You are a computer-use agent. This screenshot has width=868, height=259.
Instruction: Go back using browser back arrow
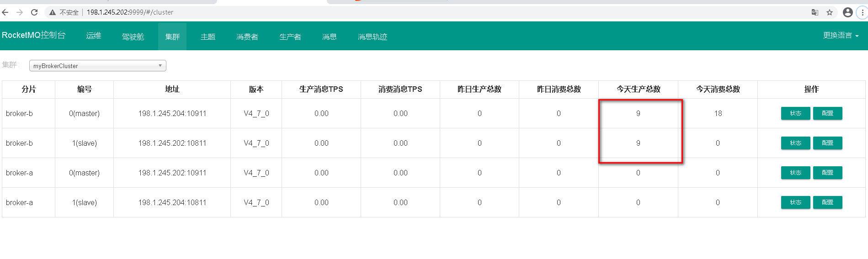tap(5, 12)
